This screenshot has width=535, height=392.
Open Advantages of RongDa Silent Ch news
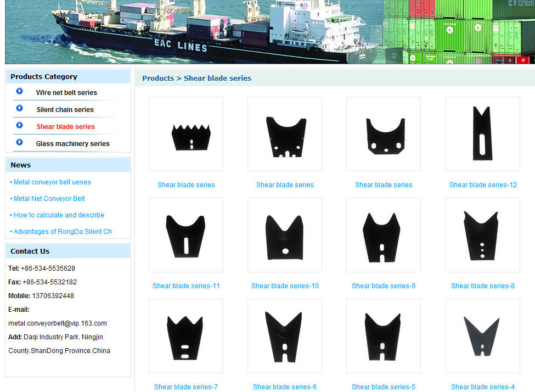tap(62, 232)
